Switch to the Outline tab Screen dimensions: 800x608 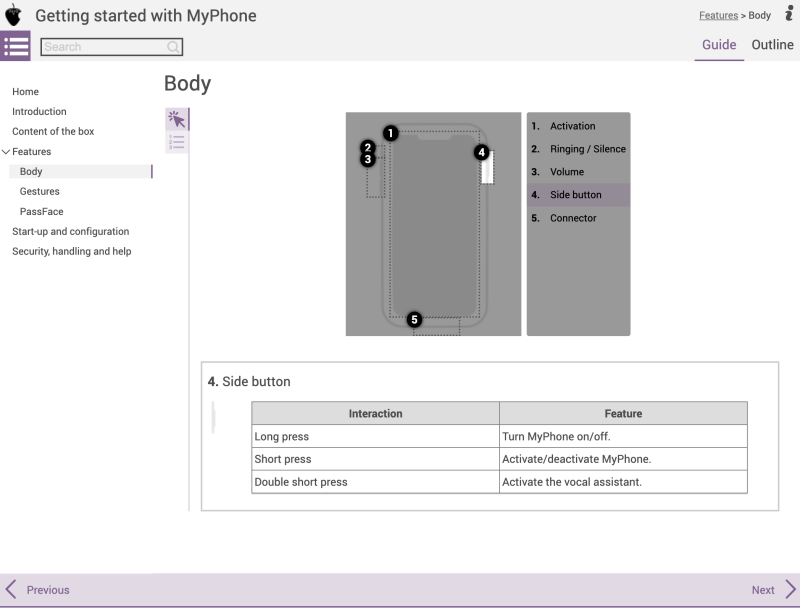(772, 45)
